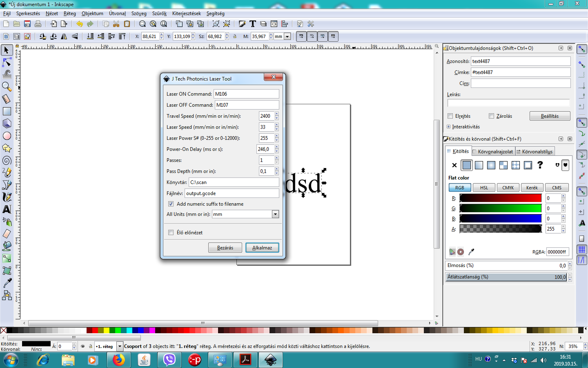Activate the Zoom tool in the toolbox
The height and width of the screenshot is (368, 588).
7,87
